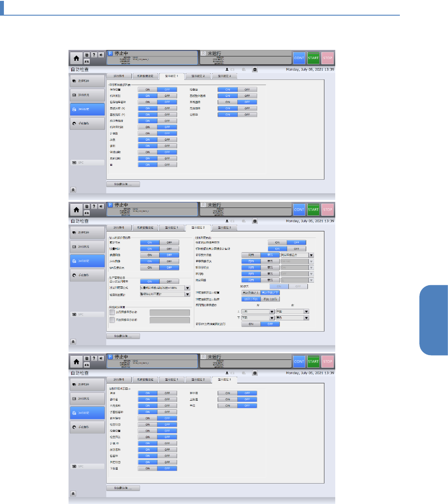448x504 pixels.
Task: Open the question-mark help icon in 显示设定 1 screen
Action: (94, 55)
